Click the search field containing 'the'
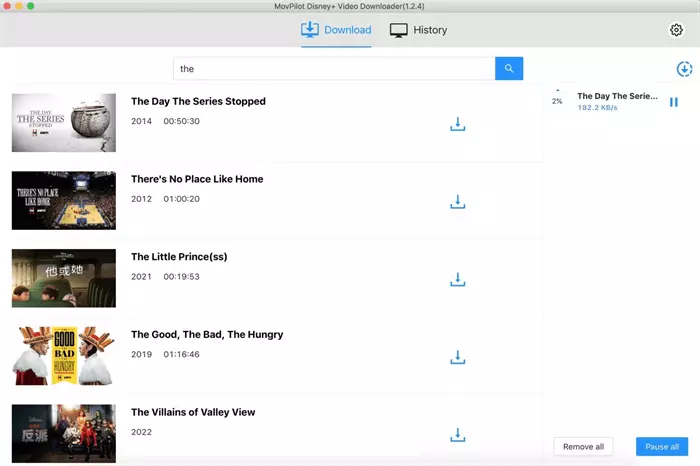 (334, 69)
